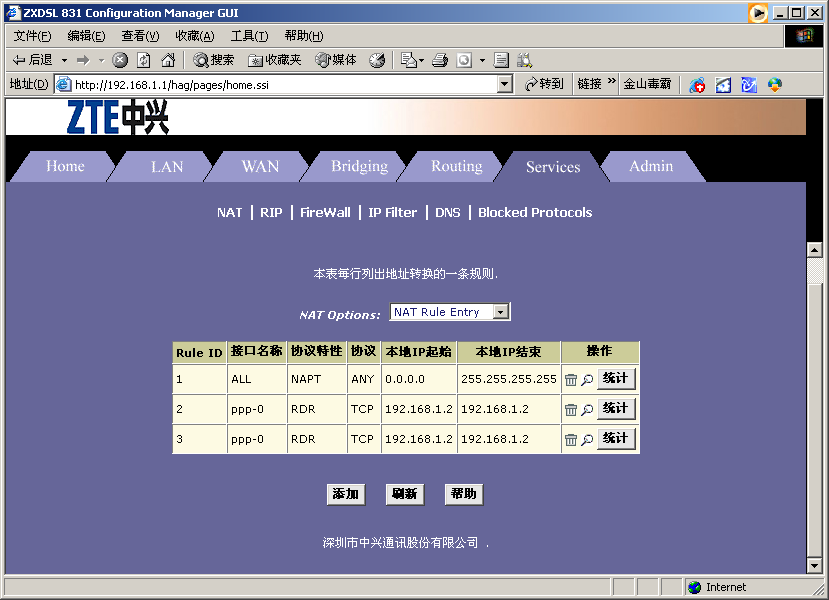Click the colorful globe links bar icon

(775, 85)
